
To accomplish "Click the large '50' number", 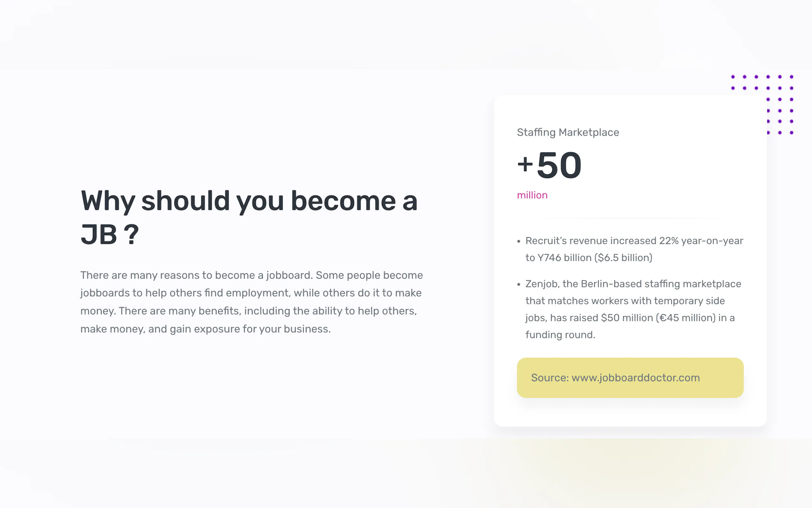I will [x=559, y=165].
